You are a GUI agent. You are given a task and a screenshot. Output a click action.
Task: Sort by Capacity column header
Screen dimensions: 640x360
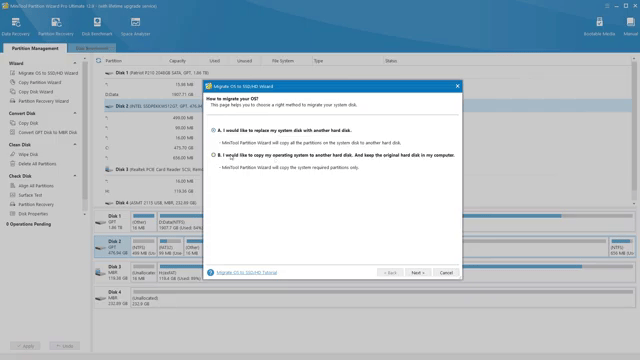click(x=177, y=61)
